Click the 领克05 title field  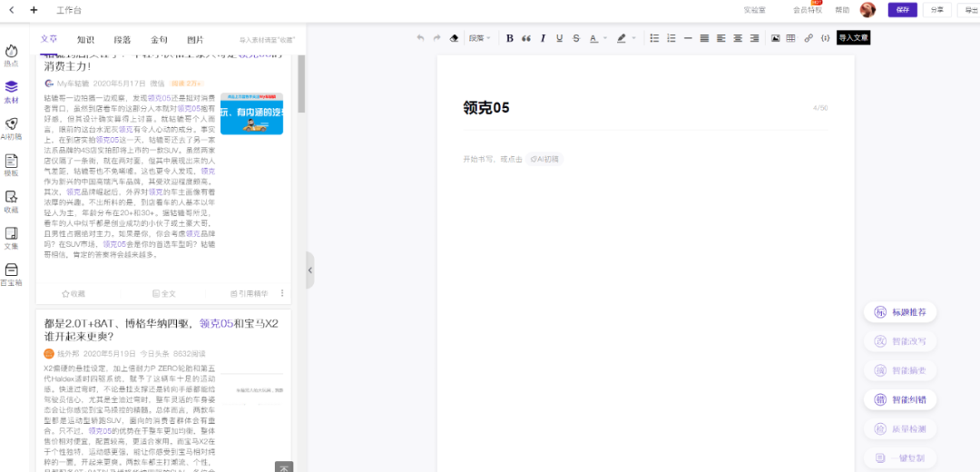point(646,108)
